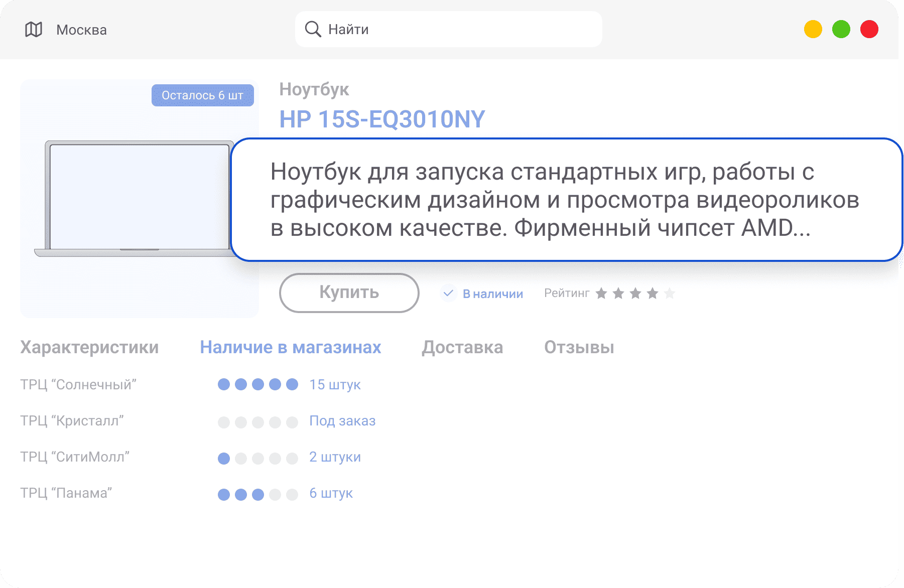Viewport: 904px width, 588px height.
Task: Select the Москва city selector
Action: click(81, 30)
